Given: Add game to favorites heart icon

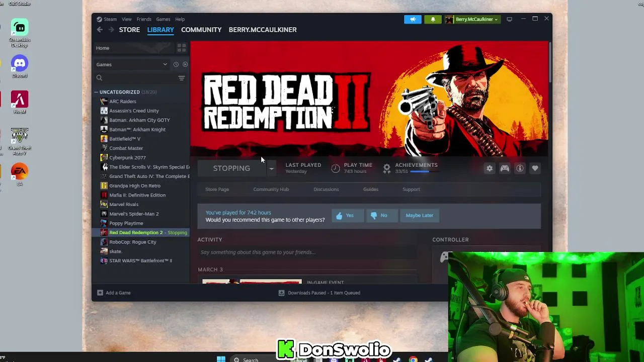Looking at the screenshot, I should pos(535,168).
